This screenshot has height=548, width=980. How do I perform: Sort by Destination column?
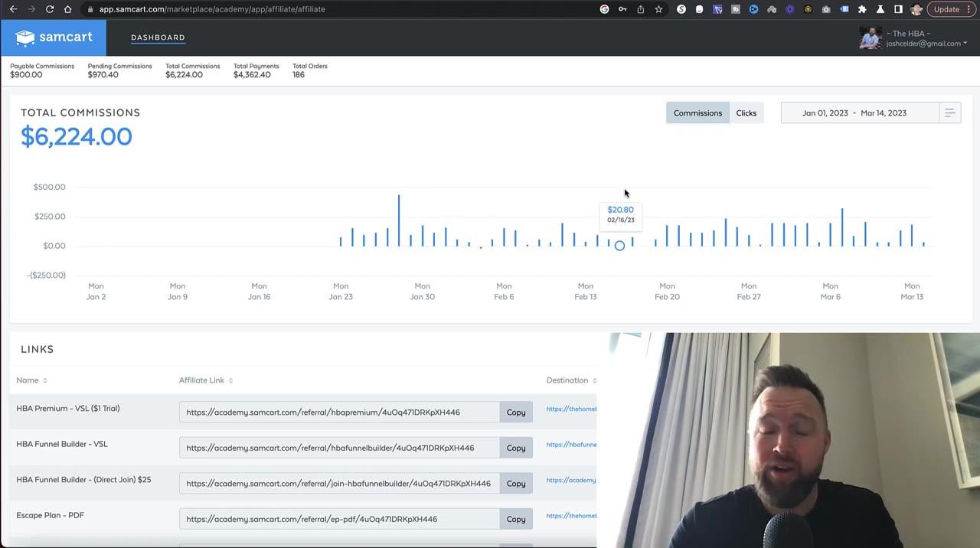571,380
